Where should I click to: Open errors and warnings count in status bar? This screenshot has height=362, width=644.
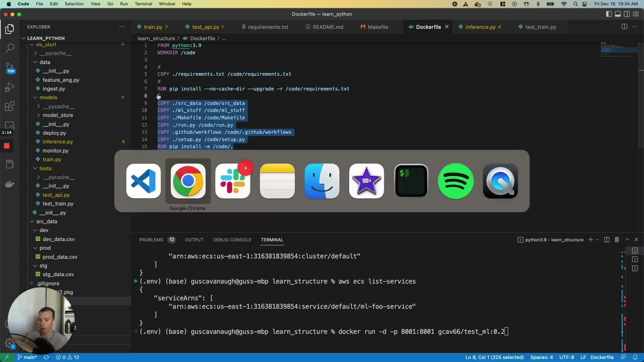coord(67,357)
